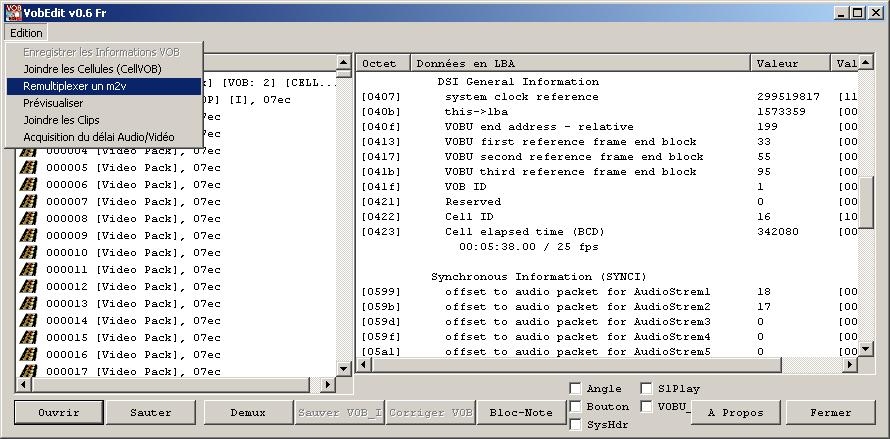
Task: Click the film icon of pack 000008
Action: pos(29,219)
